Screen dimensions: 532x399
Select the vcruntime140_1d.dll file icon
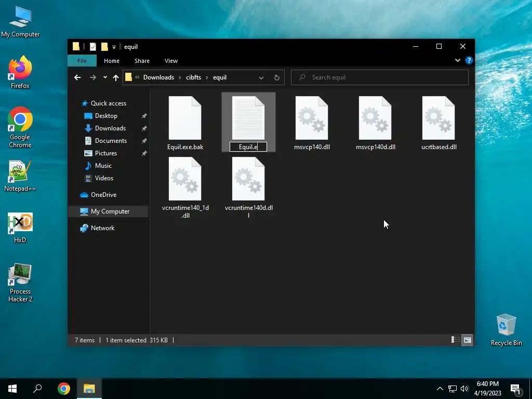pos(185,179)
